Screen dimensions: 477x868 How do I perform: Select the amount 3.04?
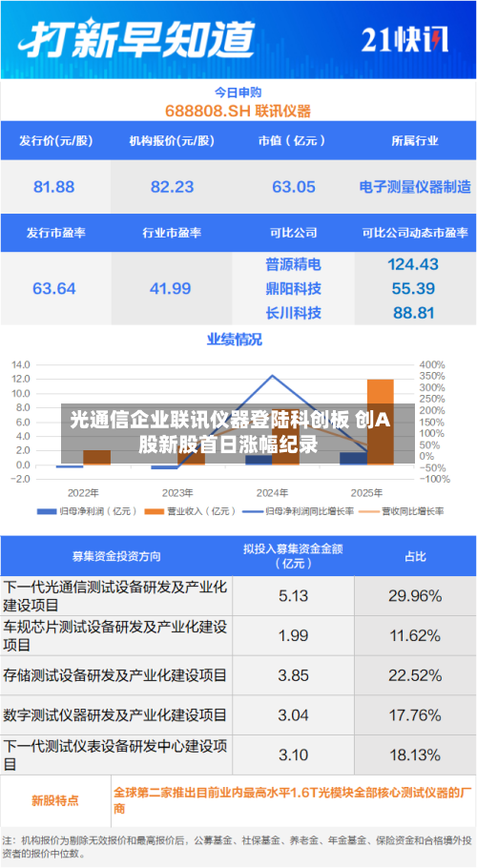[x=293, y=715]
